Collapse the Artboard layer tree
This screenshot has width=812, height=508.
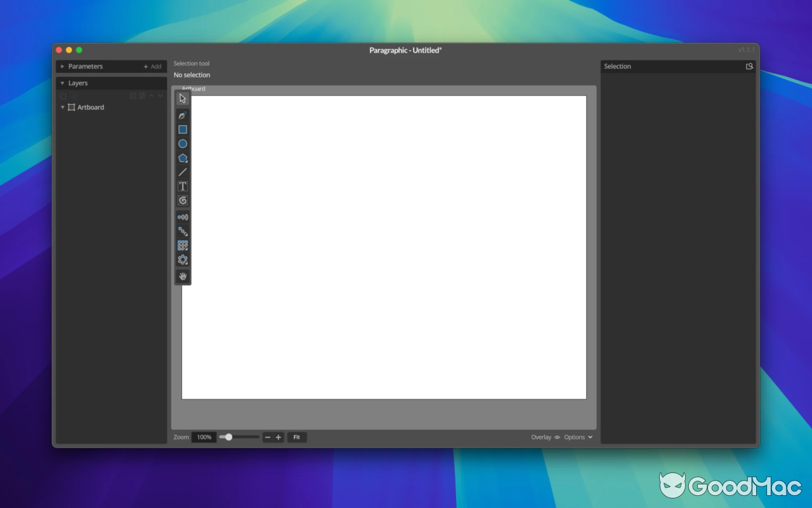pyautogui.click(x=63, y=107)
